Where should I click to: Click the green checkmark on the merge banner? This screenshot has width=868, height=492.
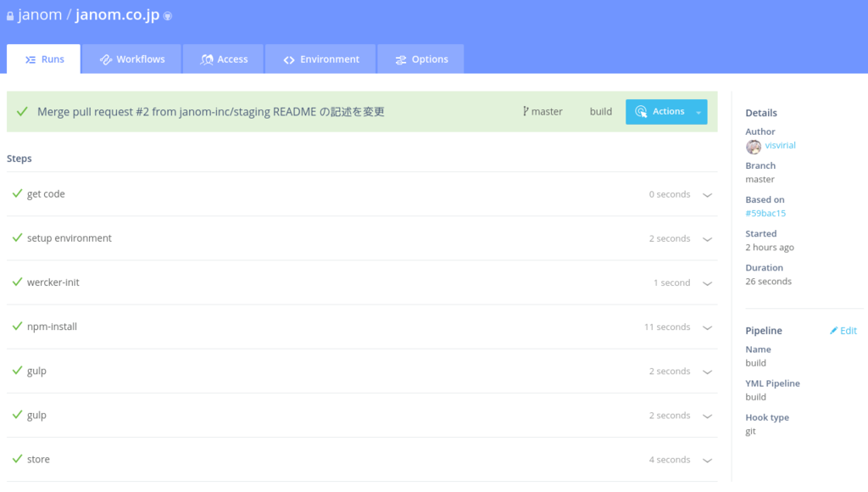click(22, 111)
